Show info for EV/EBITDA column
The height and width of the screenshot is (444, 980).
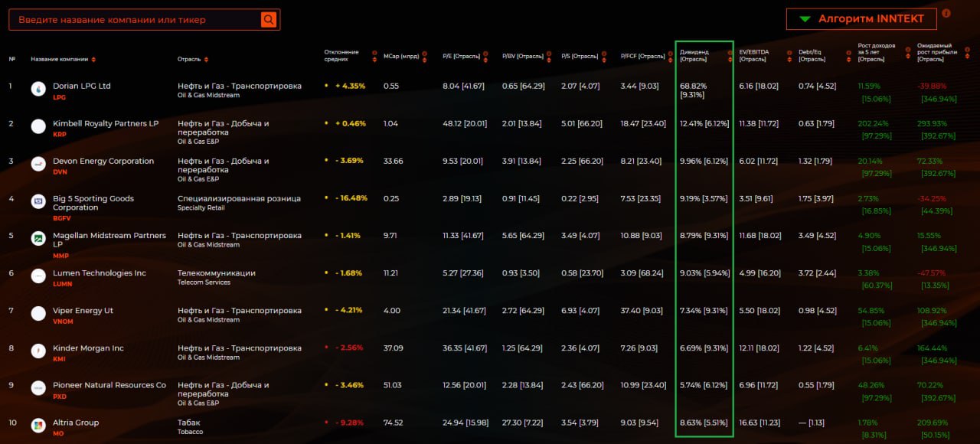[789, 53]
